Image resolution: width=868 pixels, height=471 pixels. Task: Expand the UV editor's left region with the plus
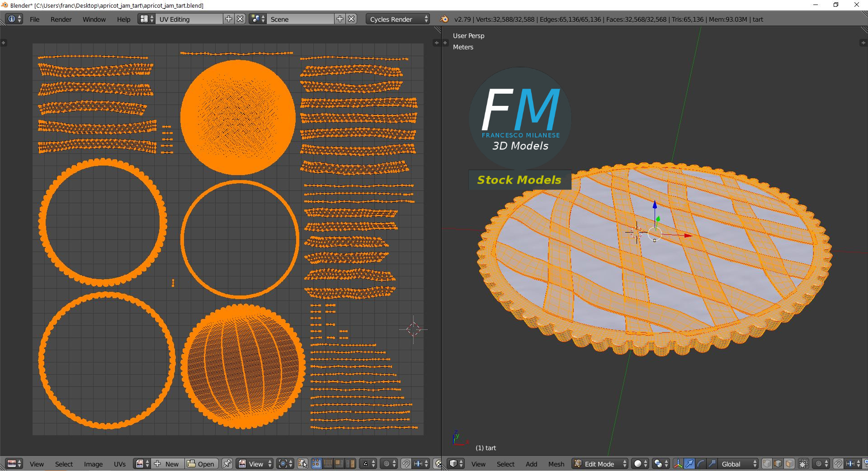click(4, 43)
